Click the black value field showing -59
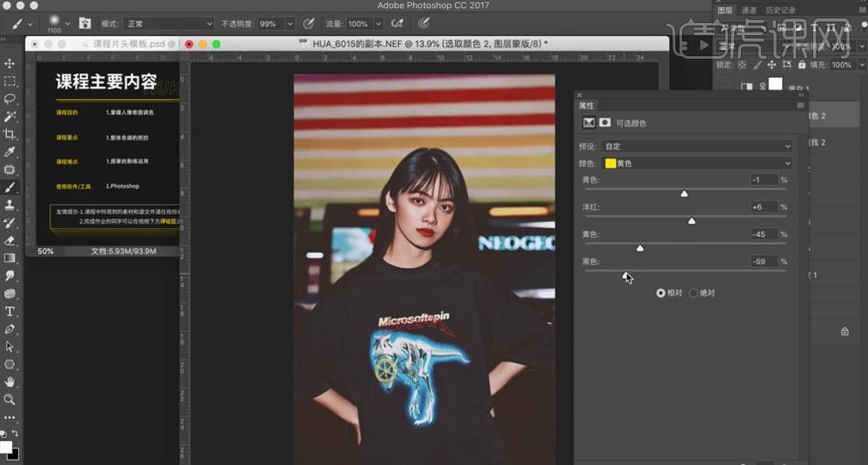This screenshot has width=868, height=465. click(764, 261)
